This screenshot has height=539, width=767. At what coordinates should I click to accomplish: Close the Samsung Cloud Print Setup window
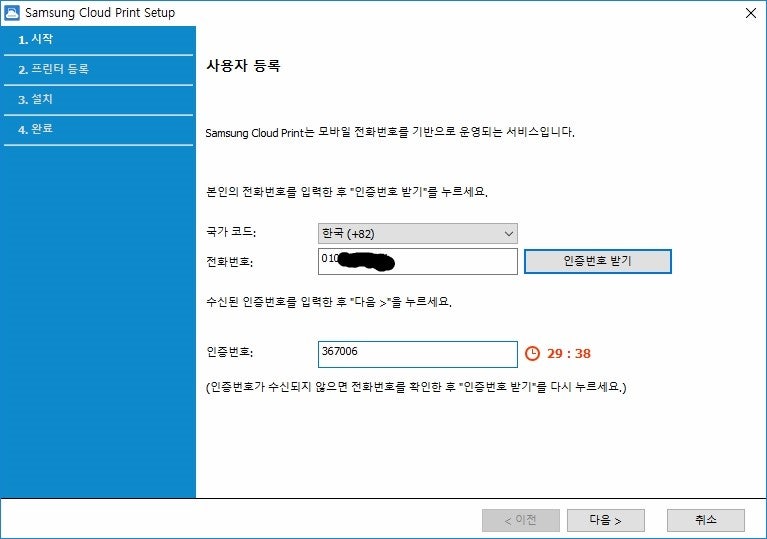pyautogui.click(x=750, y=13)
